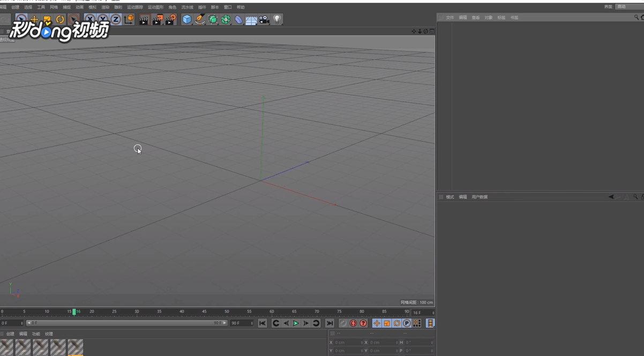Click Attribute Manager back arrow
The width and height of the screenshot is (644, 356).
(611, 197)
